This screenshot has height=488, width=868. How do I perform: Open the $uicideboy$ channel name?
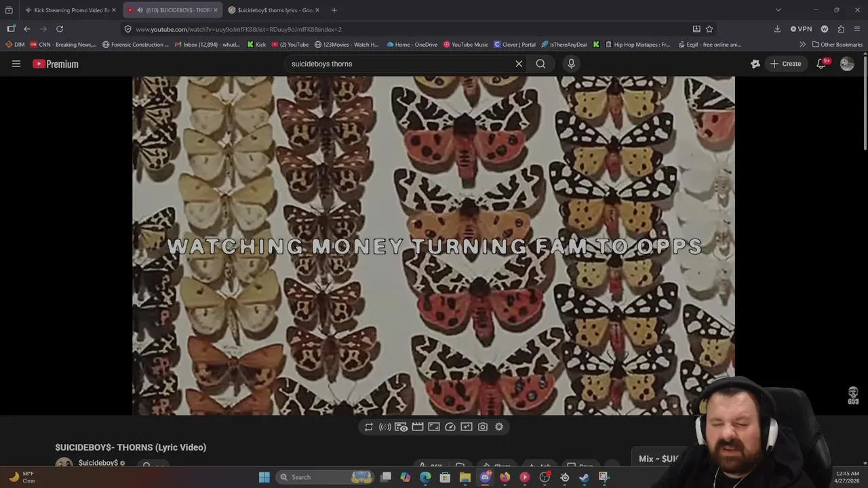point(98,463)
